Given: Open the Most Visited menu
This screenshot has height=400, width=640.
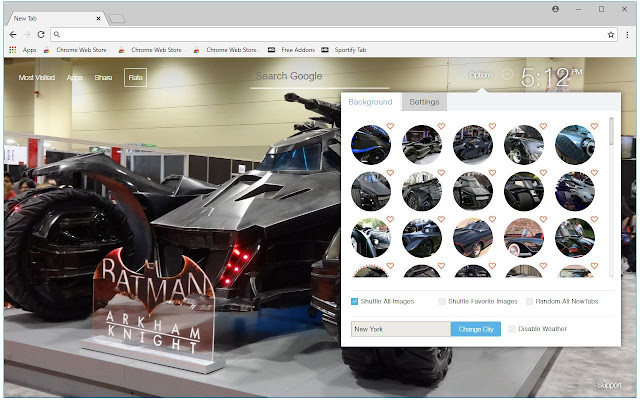Looking at the screenshot, I should 37,78.
